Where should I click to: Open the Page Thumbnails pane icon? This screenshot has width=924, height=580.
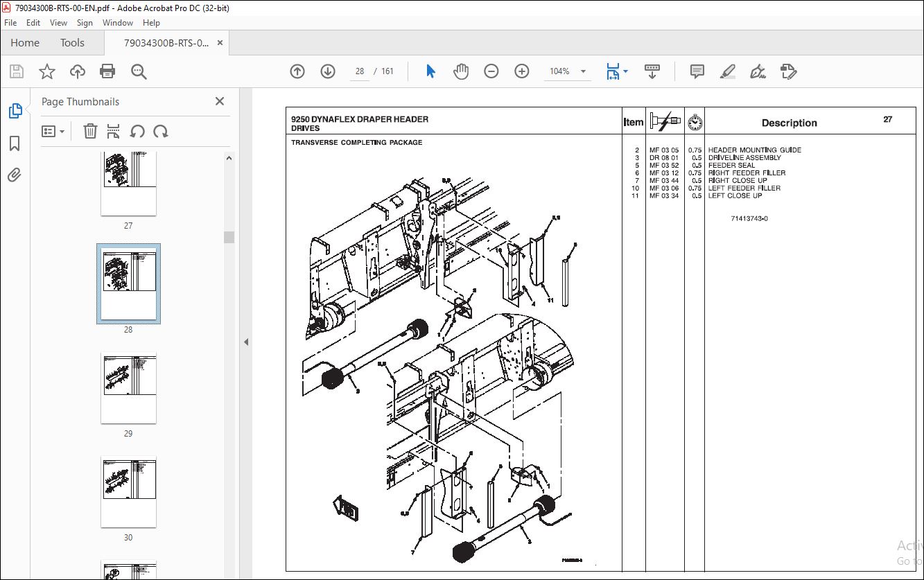[x=15, y=111]
